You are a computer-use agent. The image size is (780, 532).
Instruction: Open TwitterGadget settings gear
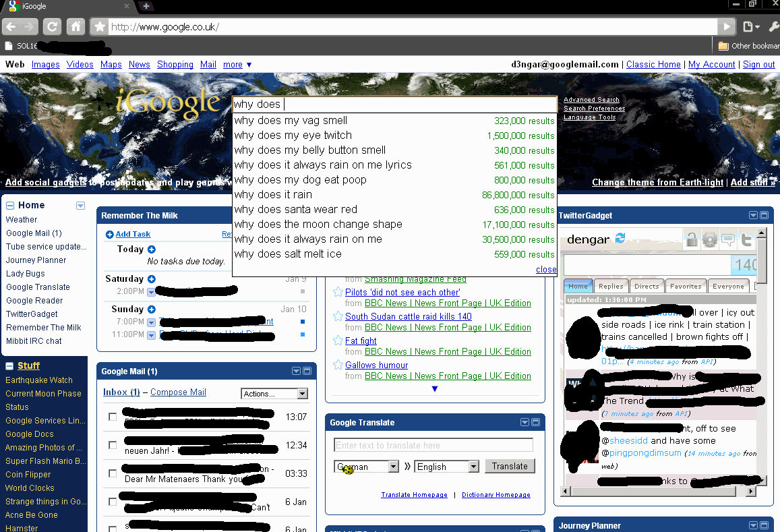710,240
